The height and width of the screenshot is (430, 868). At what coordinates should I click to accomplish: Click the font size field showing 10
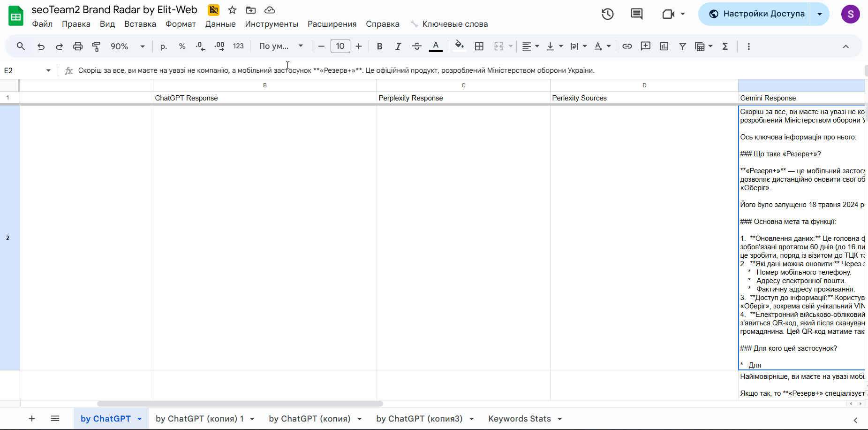point(340,46)
